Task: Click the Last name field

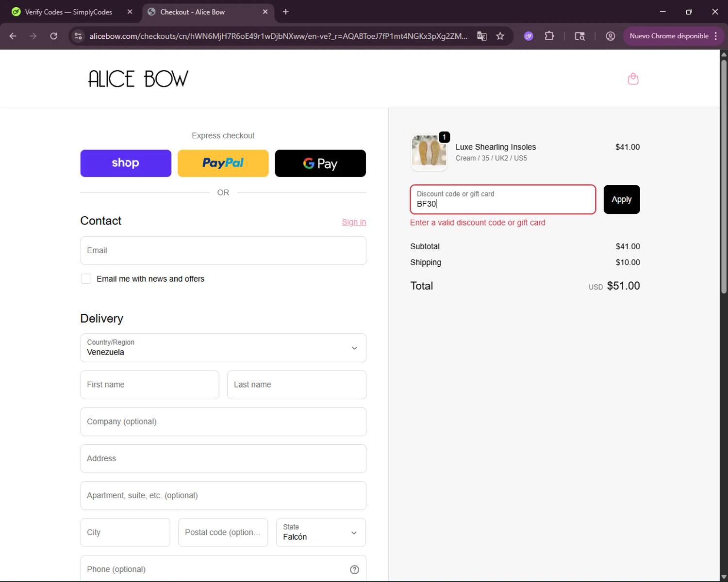Action: [x=297, y=385]
